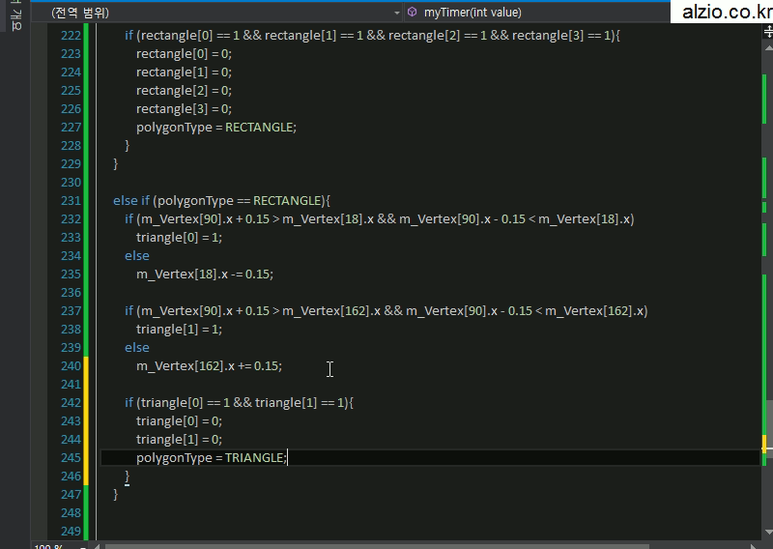Click the horizontal scrollbar at the bottom

click(x=377, y=546)
